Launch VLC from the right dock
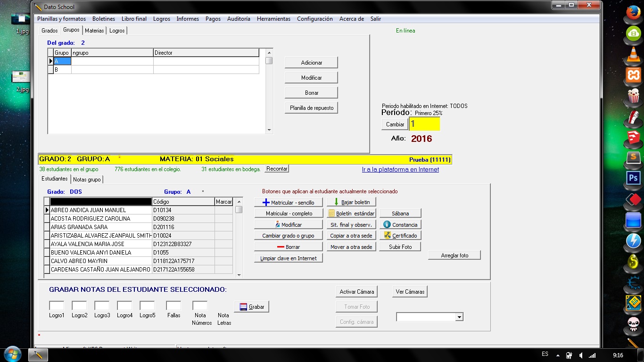 click(633, 55)
